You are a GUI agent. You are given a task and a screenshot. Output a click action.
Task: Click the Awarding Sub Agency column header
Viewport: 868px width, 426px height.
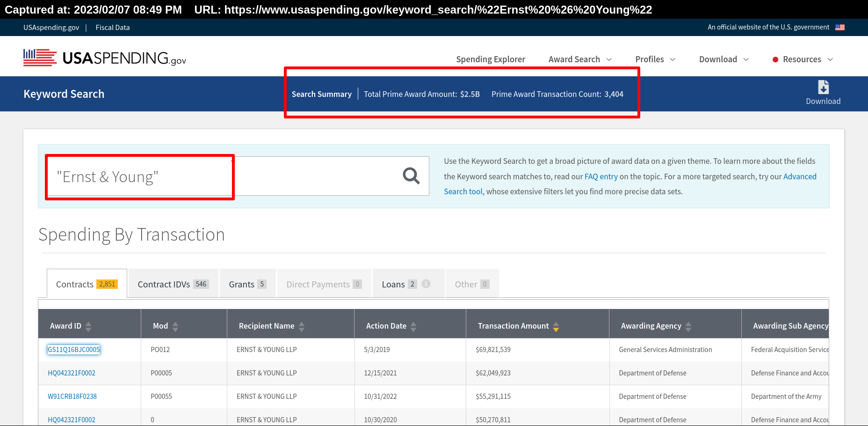[x=790, y=326]
